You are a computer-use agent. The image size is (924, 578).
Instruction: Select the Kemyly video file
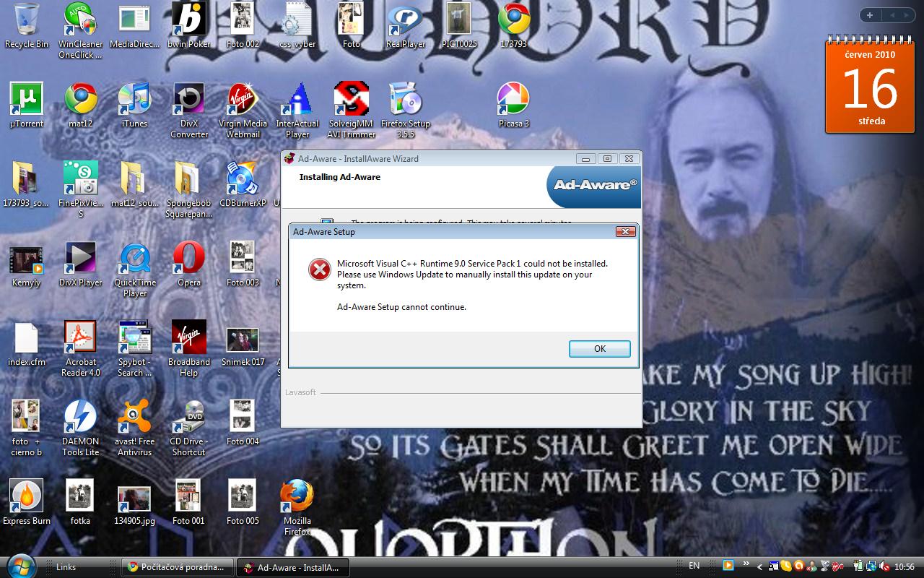click(x=26, y=264)
